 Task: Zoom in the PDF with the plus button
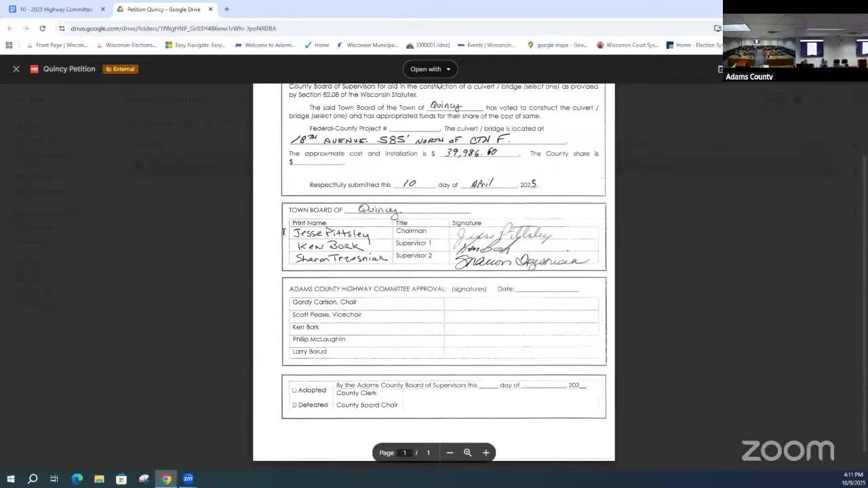[486, 453]
